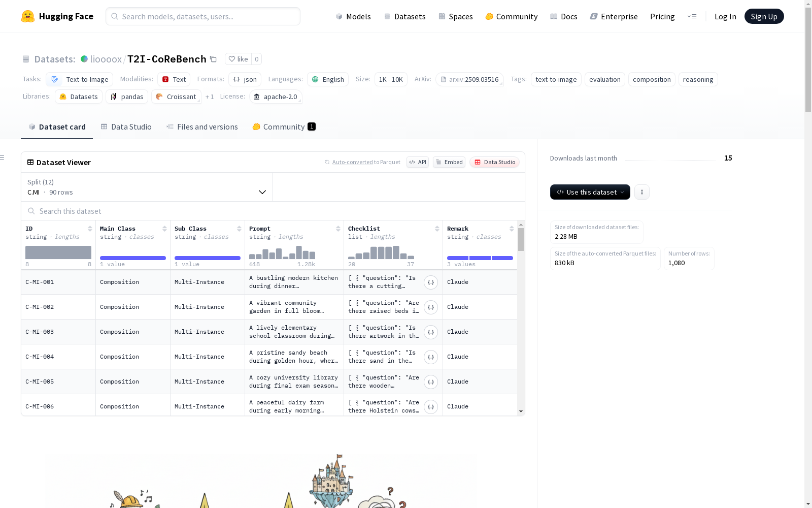
Task: Go to Datasets in the top navigation
Action: [x=404, y=16]
